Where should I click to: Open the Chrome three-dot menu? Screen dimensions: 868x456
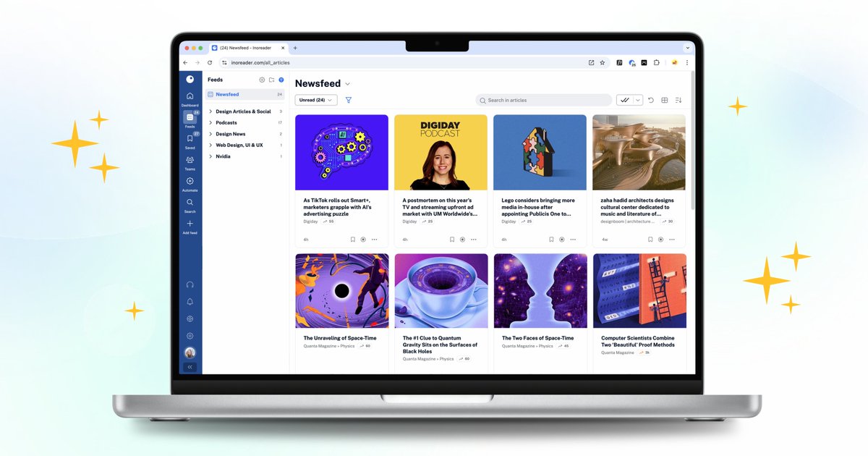[686, 63]
